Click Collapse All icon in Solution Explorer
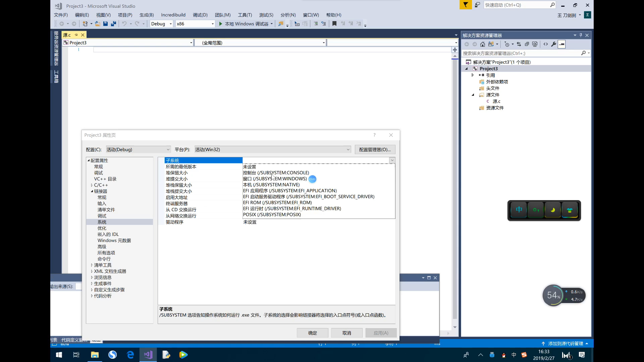Viewport: 644px width, 362px height. click(x=527, y=44)
